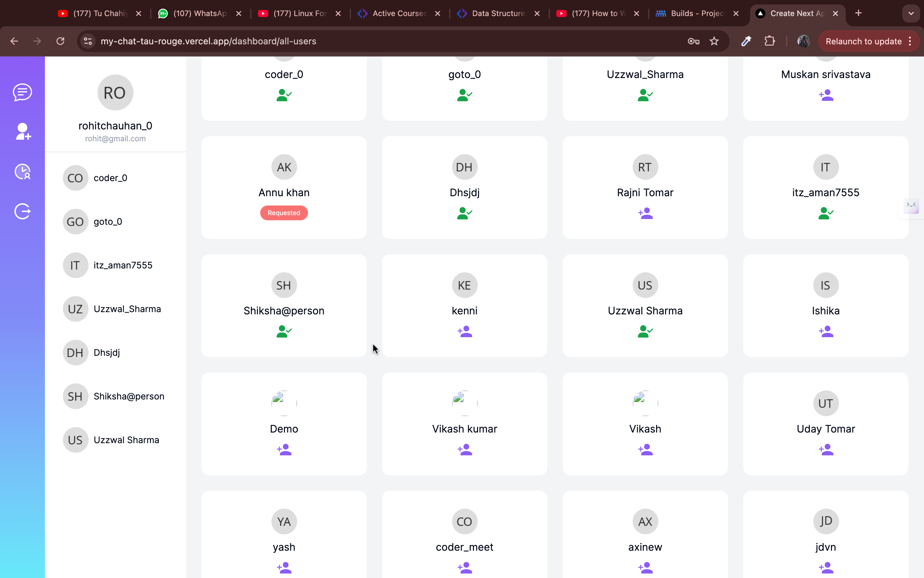Close the Create Next App tab

(835, 13)
